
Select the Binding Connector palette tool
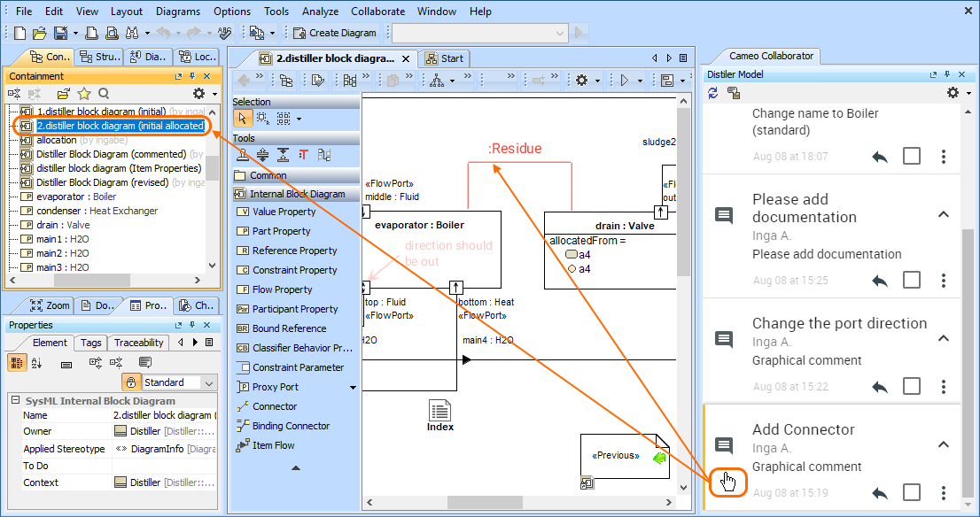(291, 426)
